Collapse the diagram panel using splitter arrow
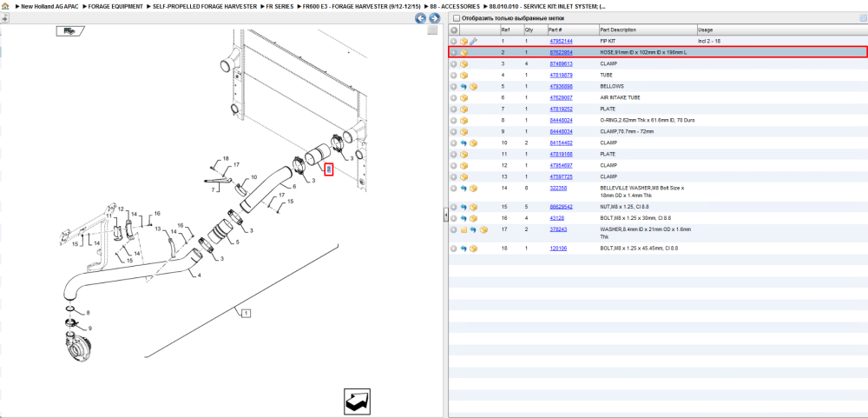The height and width of the screenshot is (418, 868). (x=445, y=214)
